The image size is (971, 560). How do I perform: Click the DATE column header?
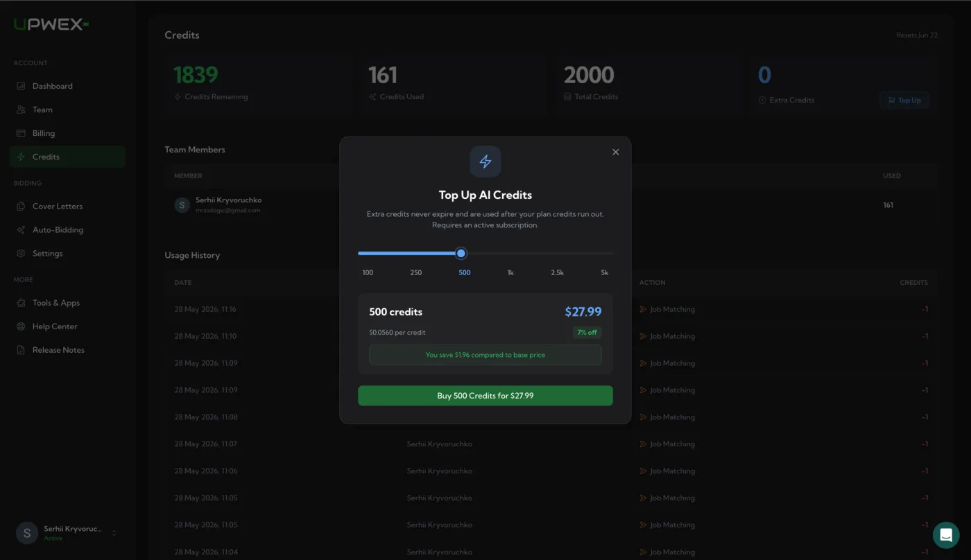[183, 283]
